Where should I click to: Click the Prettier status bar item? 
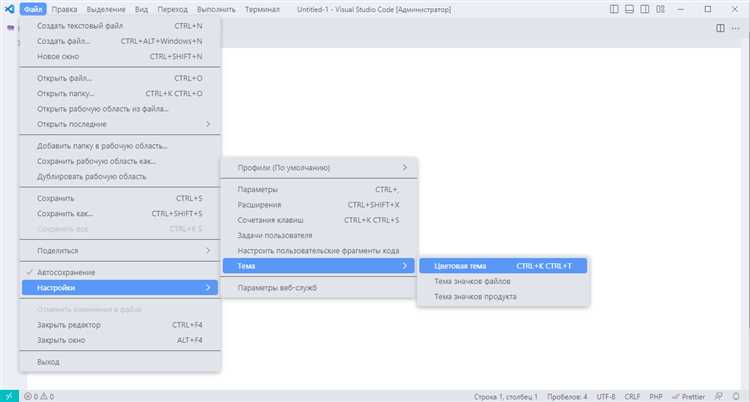coord(688,396)
